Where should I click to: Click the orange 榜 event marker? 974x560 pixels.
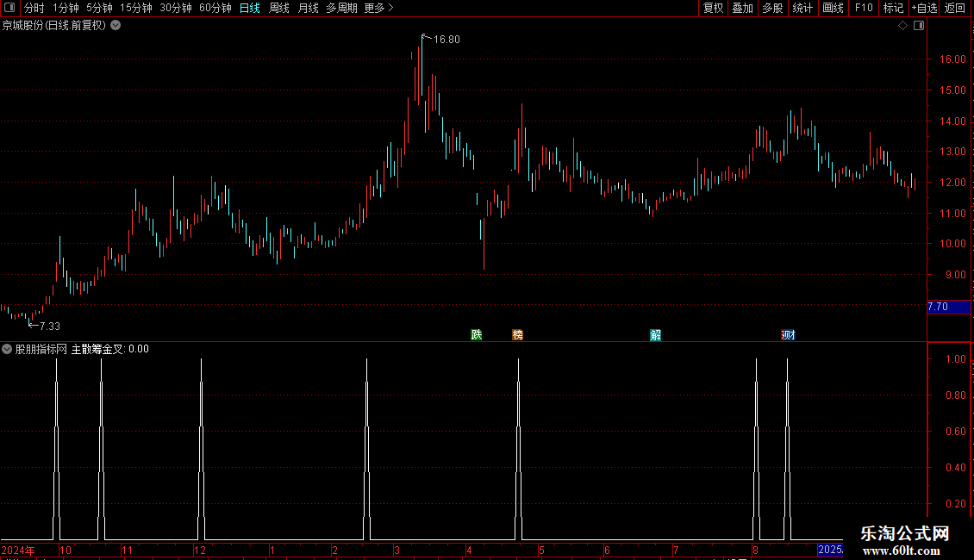517,335
